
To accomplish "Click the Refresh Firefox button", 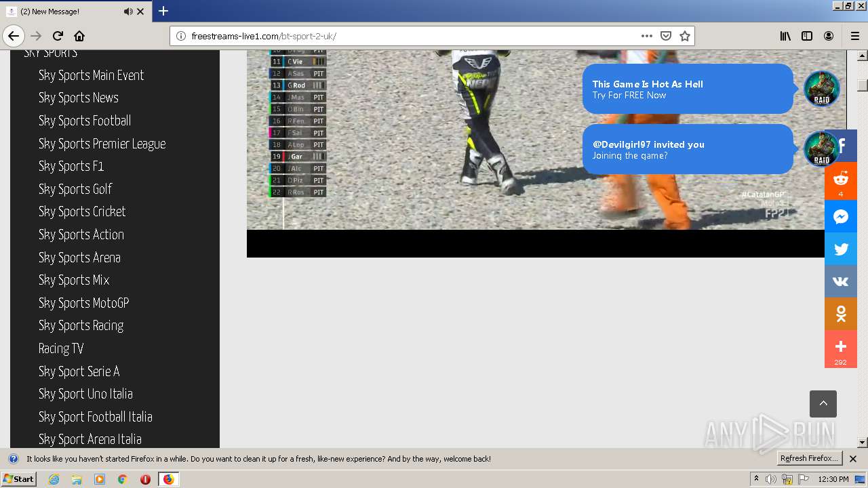I will pos(809,458).
